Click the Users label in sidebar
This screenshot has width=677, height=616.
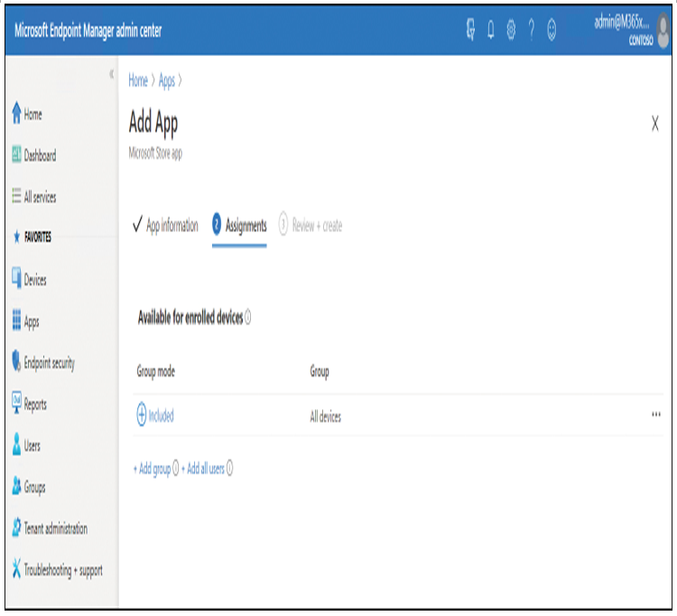pyautogui.click(x=32, y=445)
